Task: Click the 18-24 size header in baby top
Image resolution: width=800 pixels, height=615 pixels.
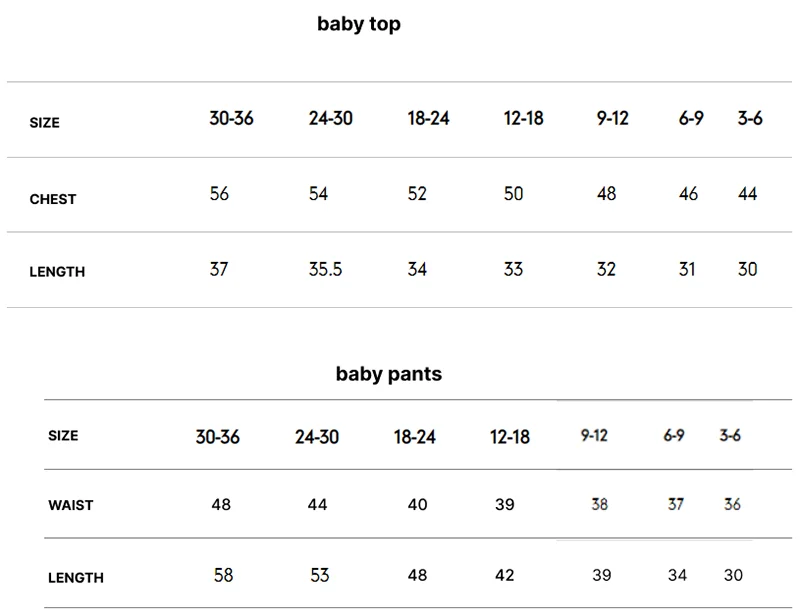Action: (429, 118)
